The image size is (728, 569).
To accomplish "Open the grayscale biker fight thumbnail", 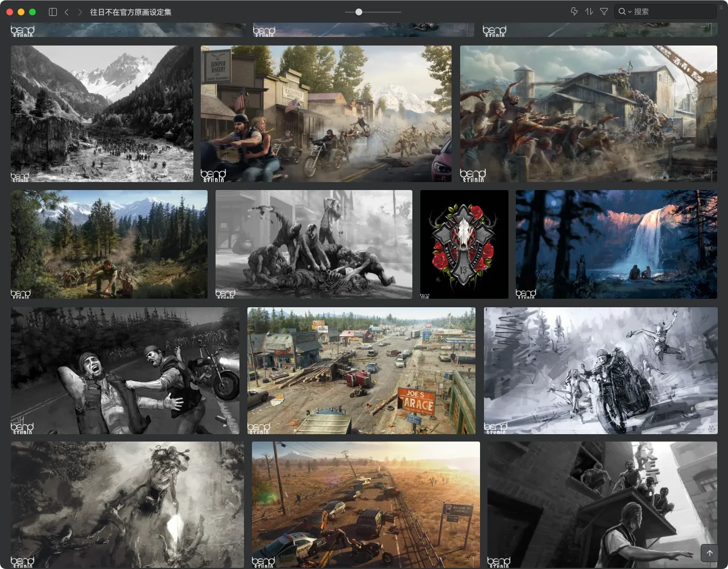I will coord(125,371).
